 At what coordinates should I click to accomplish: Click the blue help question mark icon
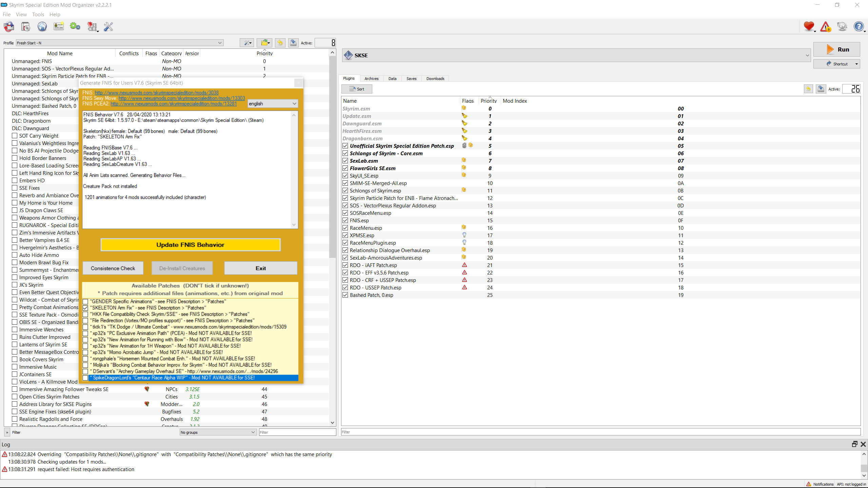859,26
